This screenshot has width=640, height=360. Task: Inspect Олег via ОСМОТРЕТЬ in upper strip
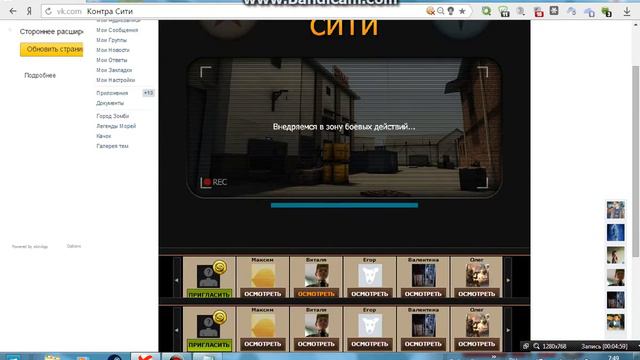tap(476, 294)
